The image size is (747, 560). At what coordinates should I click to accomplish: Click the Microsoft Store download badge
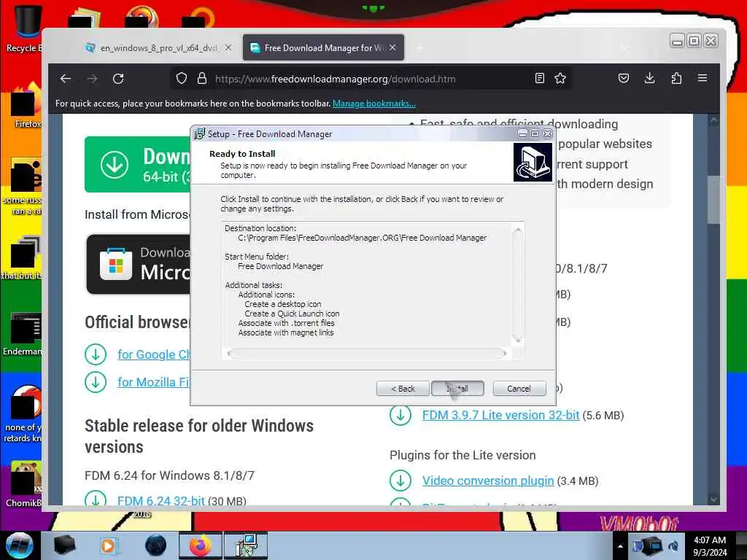click(139, 264)
